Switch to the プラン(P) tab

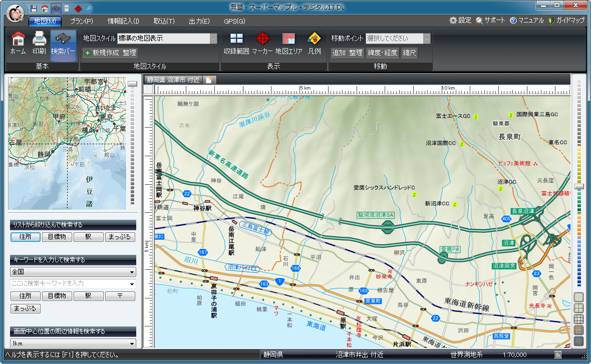coord(82,21)
